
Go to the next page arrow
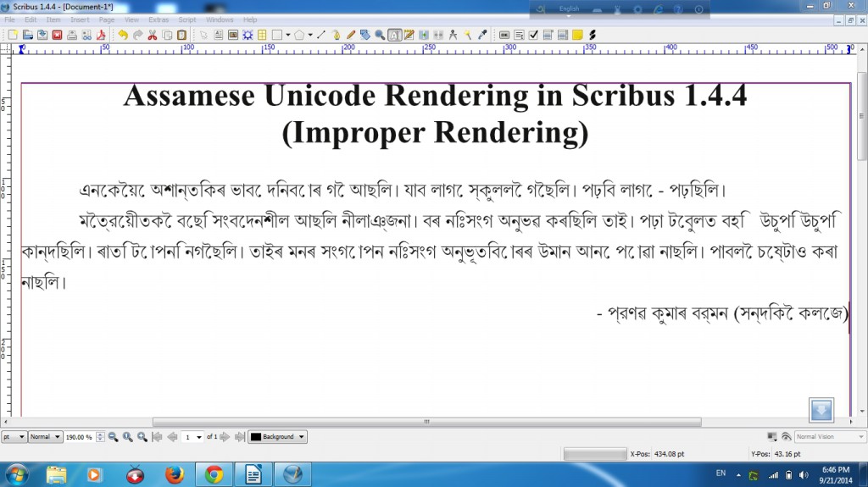coord(225,437)
